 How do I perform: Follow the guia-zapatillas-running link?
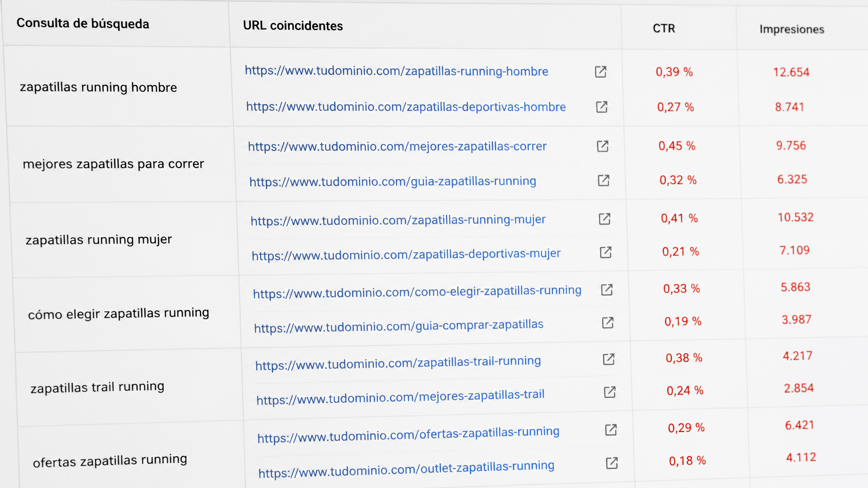coord(393,182)
